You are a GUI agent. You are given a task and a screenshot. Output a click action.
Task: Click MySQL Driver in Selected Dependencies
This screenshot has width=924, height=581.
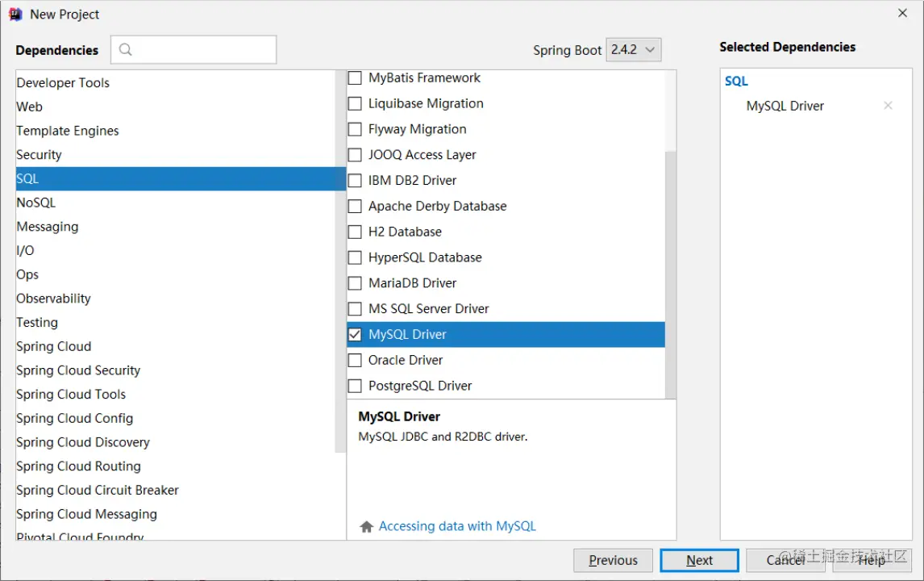tap(785, 107)
